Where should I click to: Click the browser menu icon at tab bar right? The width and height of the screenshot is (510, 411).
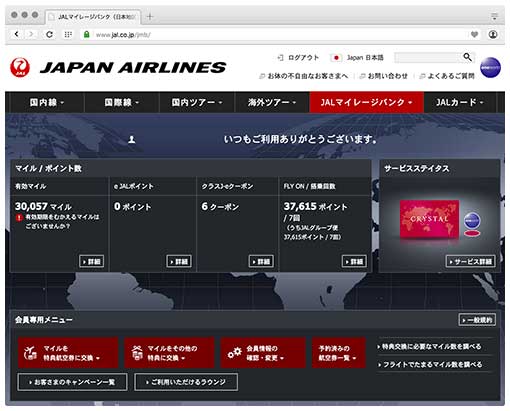click(x=494, y=16)
